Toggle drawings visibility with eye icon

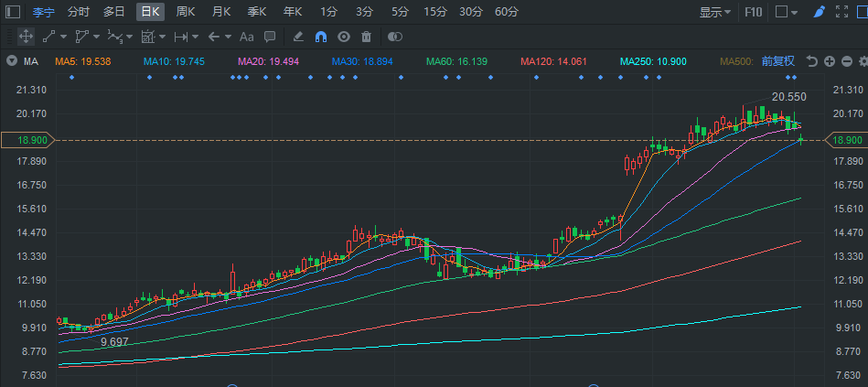(x=344, y=38)
